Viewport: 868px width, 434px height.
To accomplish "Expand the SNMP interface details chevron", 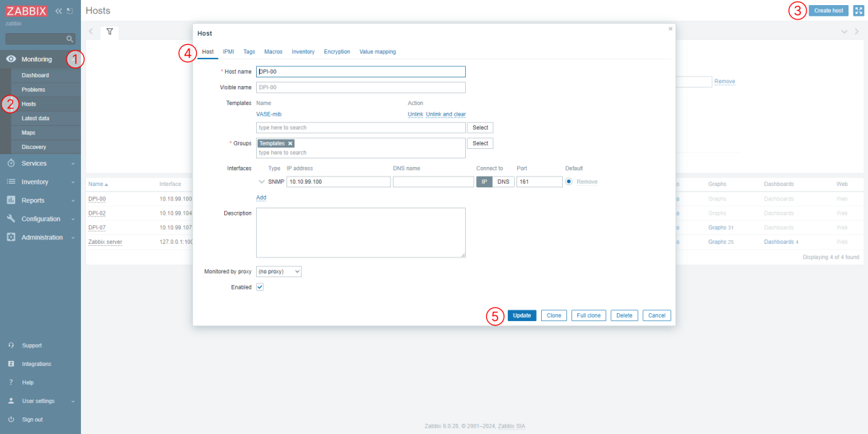I will point(262,182).
